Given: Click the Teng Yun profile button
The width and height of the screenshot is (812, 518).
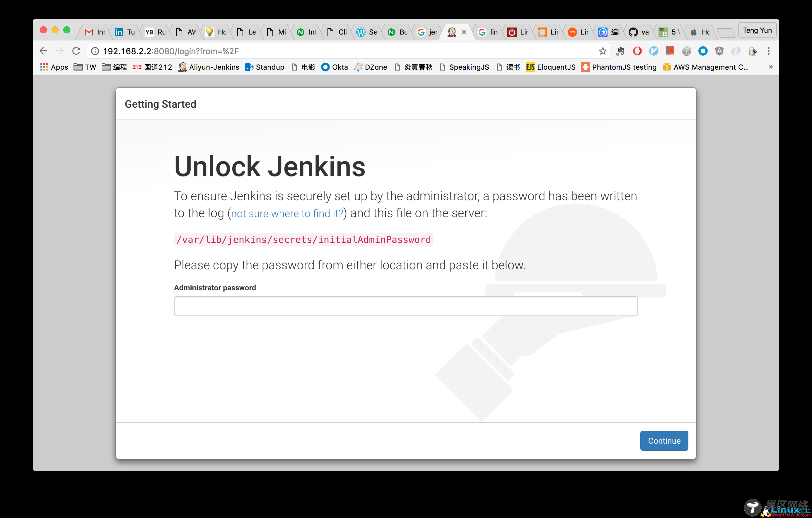Looking at the screenshot, I should (x=757, y=30).
